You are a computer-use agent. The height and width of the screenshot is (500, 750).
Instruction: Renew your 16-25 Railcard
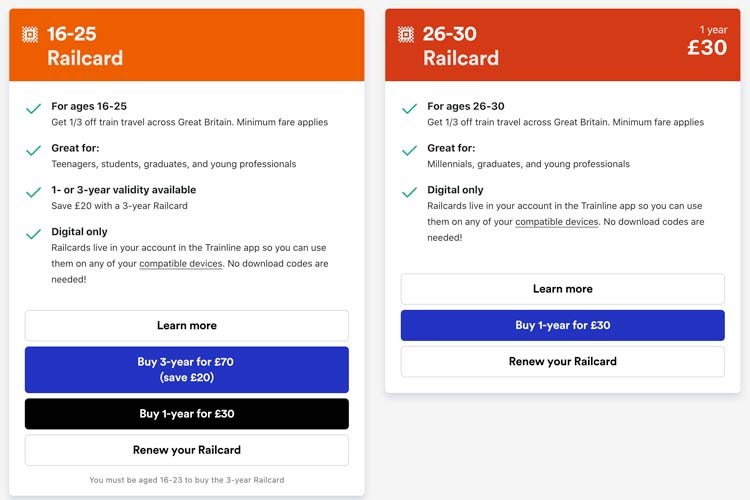[187, 450]
